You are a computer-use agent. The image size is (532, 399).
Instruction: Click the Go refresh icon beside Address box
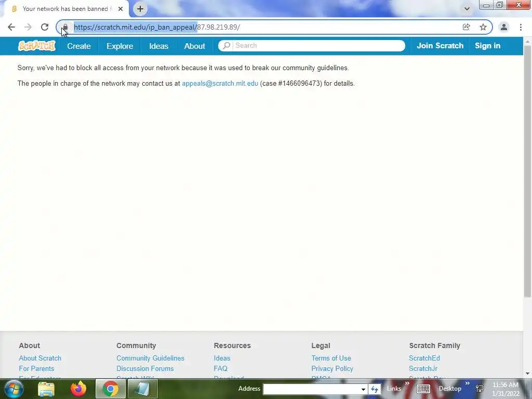375,389
